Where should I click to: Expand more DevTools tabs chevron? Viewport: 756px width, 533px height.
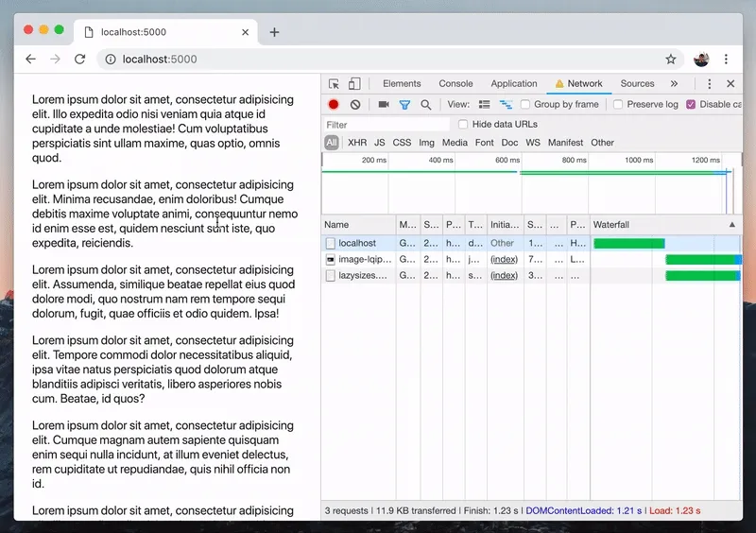pyautogui.click(x=674, y=84)
